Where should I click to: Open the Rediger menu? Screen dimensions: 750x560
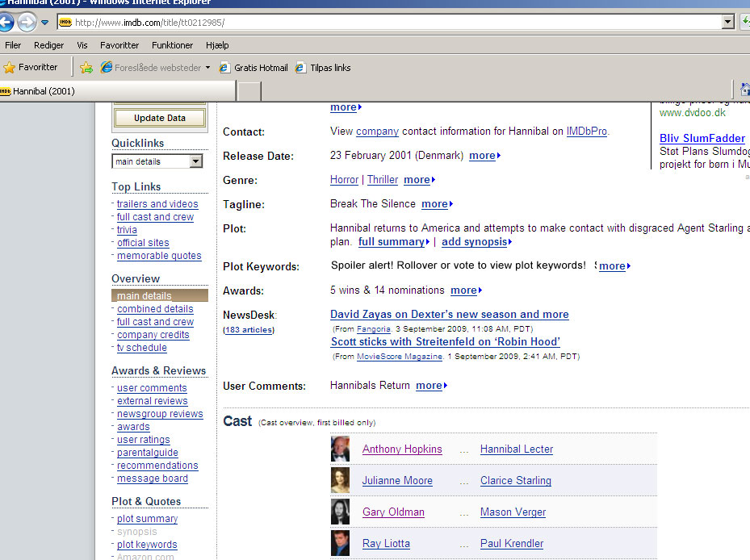click(x=48, y=45)
